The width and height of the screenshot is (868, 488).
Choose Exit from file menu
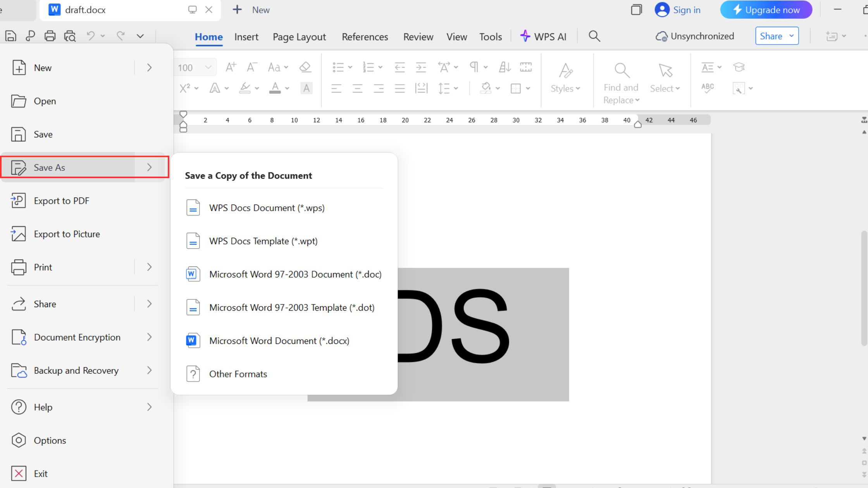(x=83, y=474)
